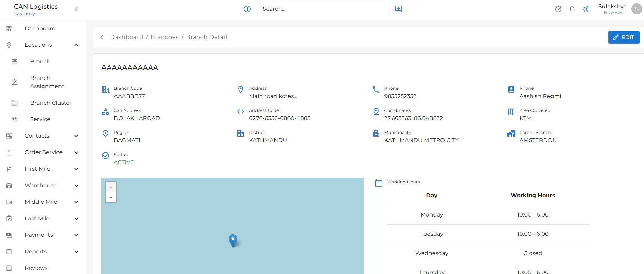The image size is (644, 274).
Task: Click the Branch Cluster building icon
Action: (x=14, y=103)
